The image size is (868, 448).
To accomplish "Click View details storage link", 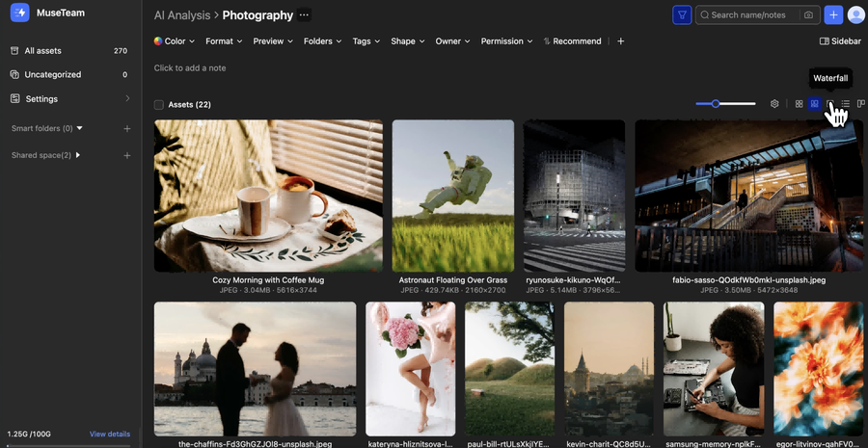I will pyautogui.click(x=110, y=435).
